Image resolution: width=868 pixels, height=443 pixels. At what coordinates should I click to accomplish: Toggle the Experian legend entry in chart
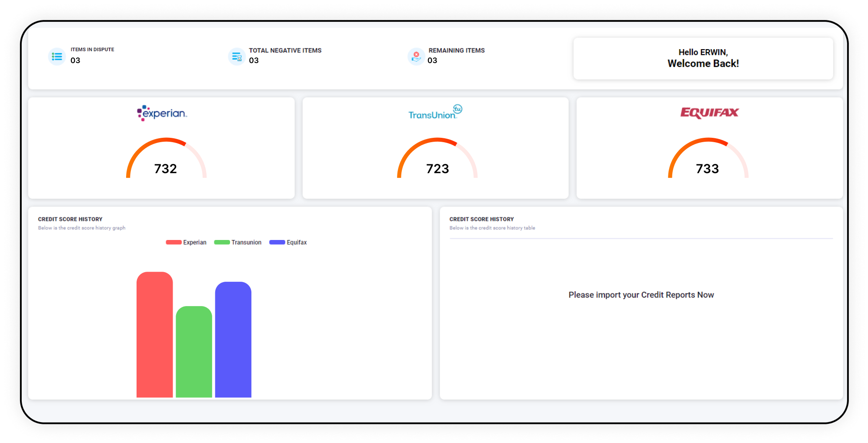point(186,242)
